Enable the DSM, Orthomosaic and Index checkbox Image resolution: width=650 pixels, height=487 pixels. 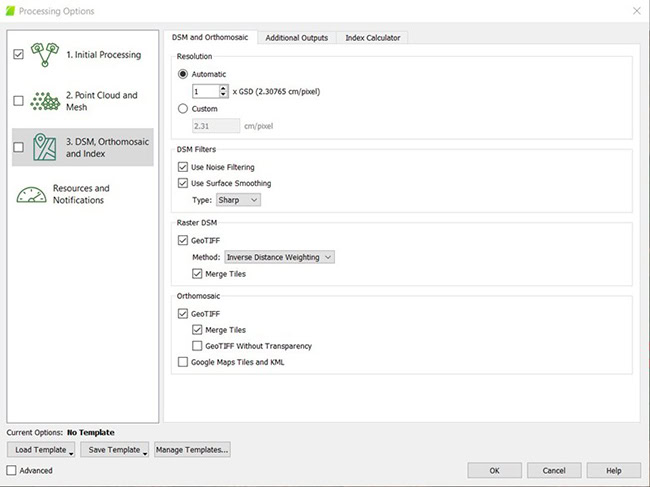(x=18, y=147)
